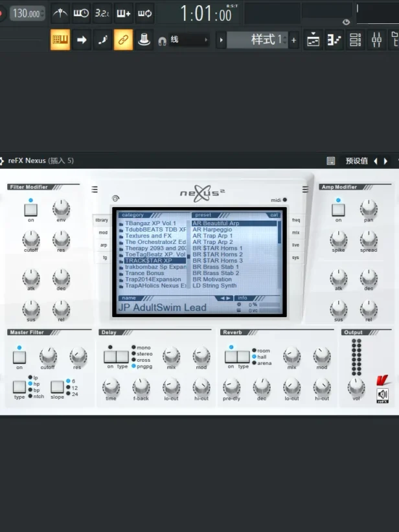Image resolution: width=399 pixels, height=532 pixels.
Task: Toggle blend recording overdub icon
Action: (123, 13)
